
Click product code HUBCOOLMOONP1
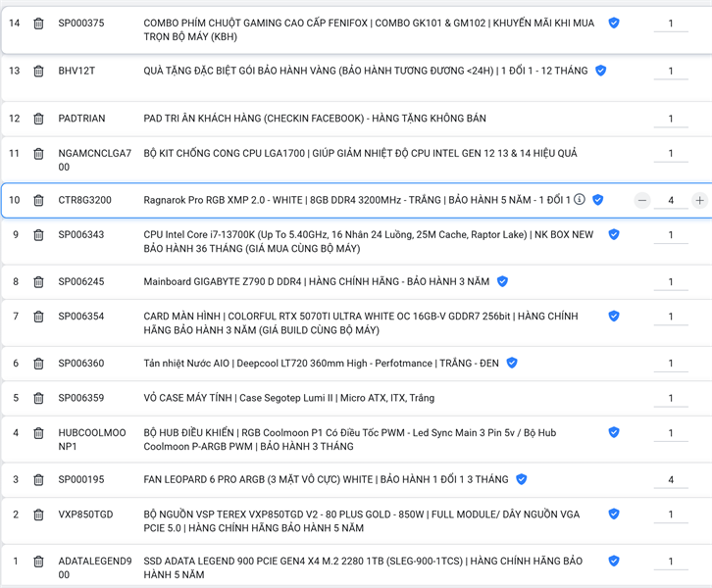click(x=92, y=439)
